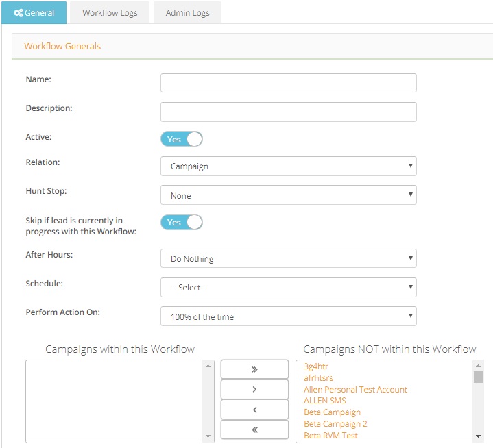This screenshot has width=493, height=448.
Task: Open the Schedule dropdown
Action: tap(288, 287)
